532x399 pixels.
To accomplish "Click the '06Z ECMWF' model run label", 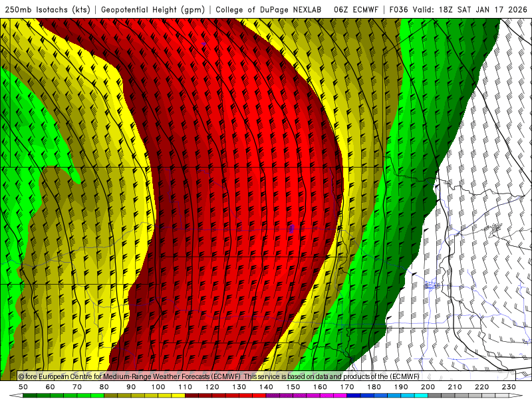I will pyautogui.click(x=356, y=10).
